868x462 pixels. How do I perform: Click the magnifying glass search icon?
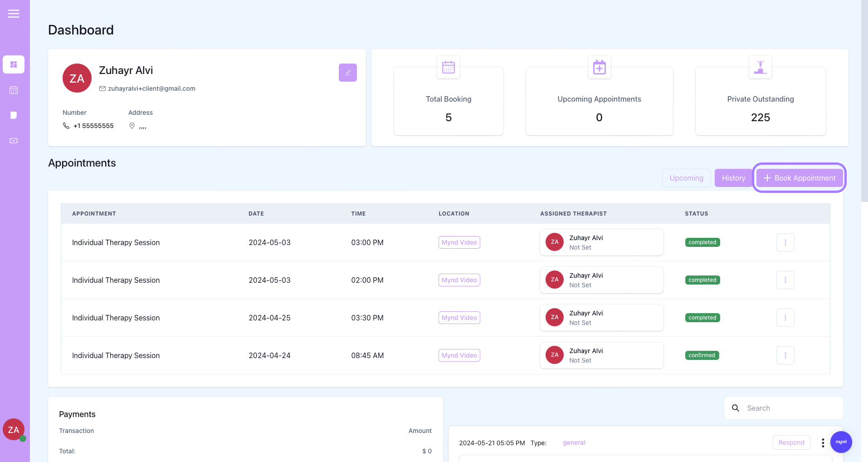point(736,408)
